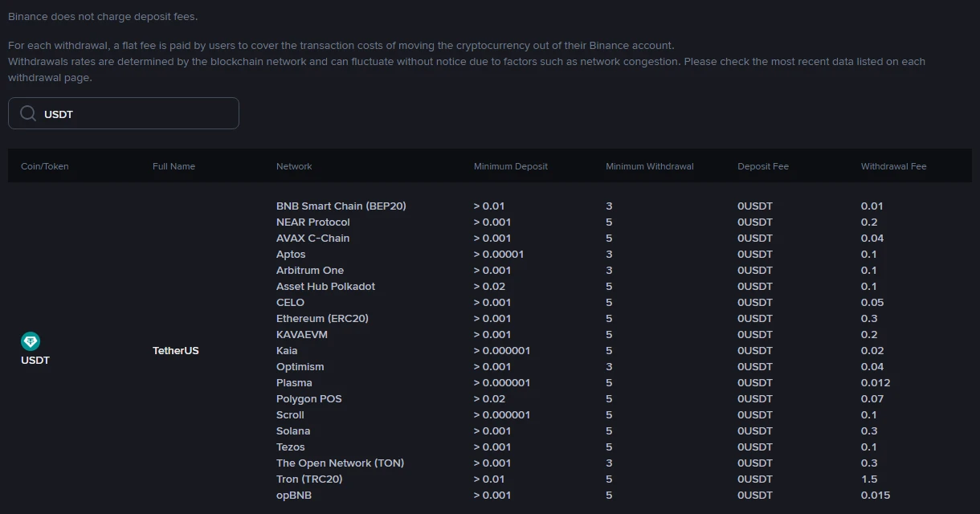Select the TetherUS full name text

coord(176,350)
